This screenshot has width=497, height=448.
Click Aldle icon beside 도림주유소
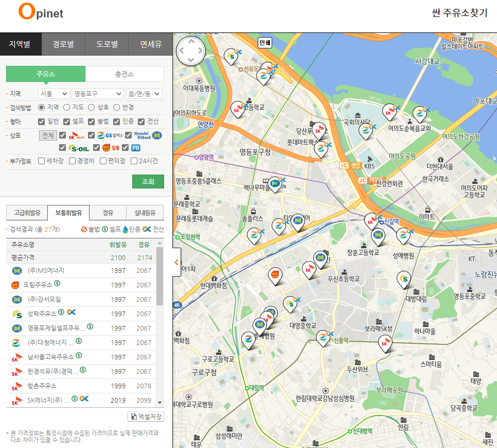click(x=15, y=285)
